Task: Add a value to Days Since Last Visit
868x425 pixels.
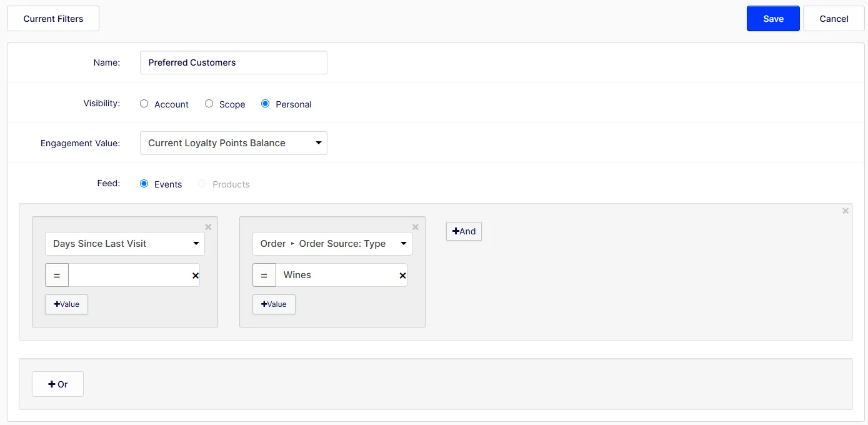Action: pos(66,304)
